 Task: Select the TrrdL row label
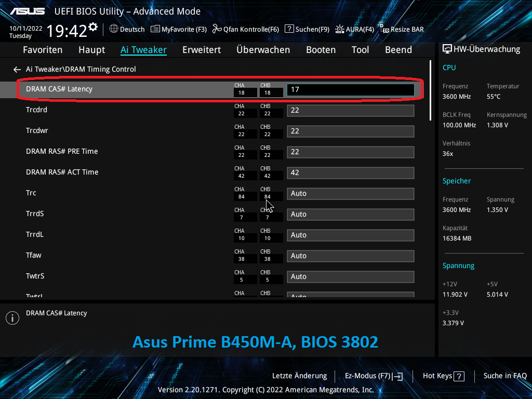click(35, 234)
